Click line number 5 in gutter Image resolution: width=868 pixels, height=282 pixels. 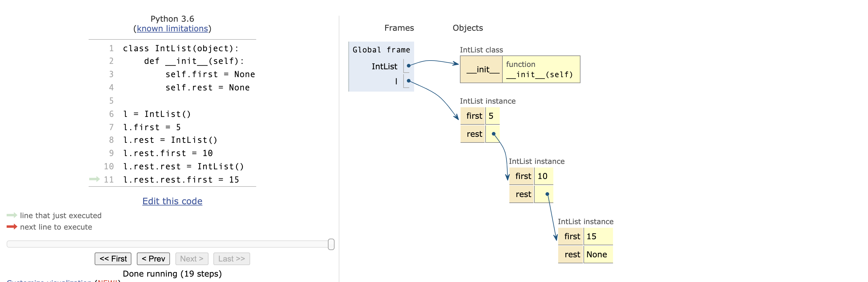tap(111, 101)
